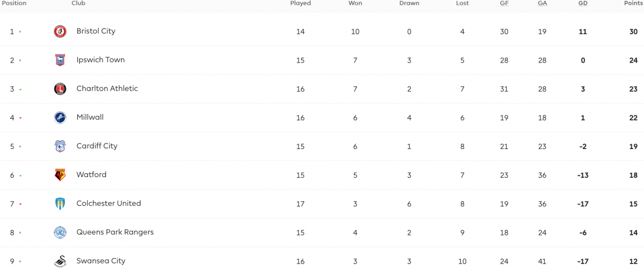The width and height of the screenshot is (644, 270).
Task: Click the GA column header
Action: [542, 3]
